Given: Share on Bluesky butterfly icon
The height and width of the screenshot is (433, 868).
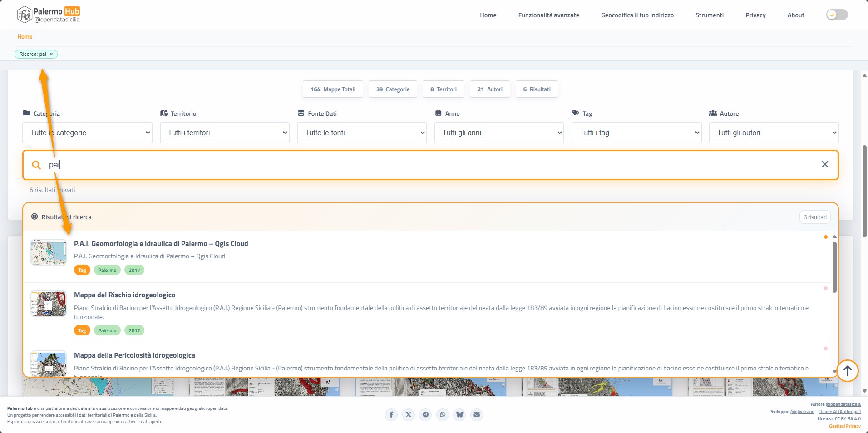Looking at the screenshot, I should click(x=459, y=414).
